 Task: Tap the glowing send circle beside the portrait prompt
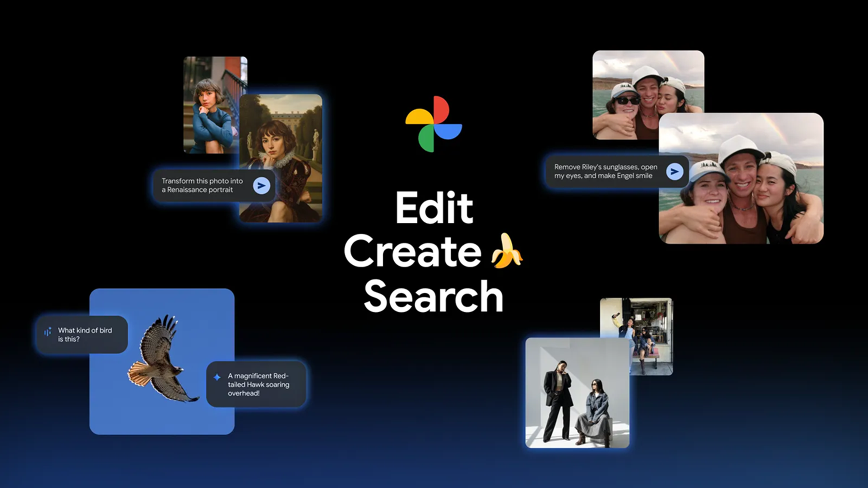(261, 186)
